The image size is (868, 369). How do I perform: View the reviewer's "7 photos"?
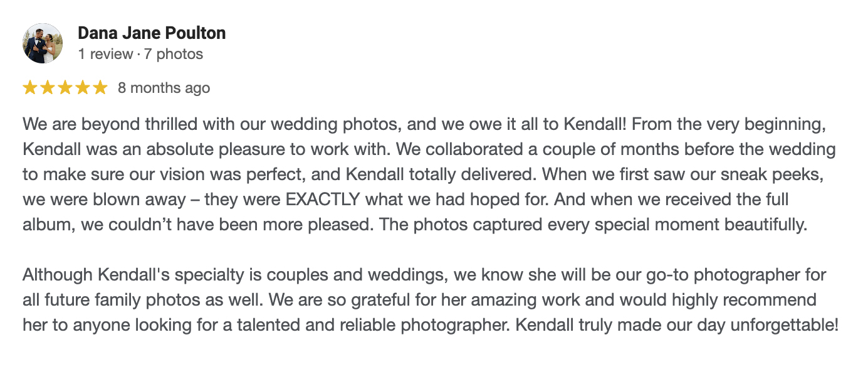pyautogui.click(x=174, y=54)
